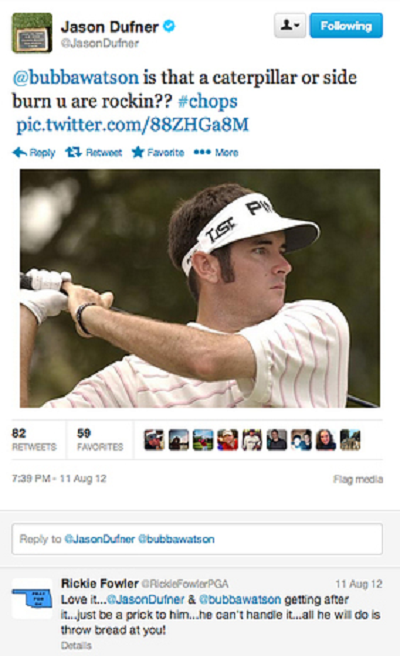Toggle the Following button
This screenshot has height=656, width=400.
pyautogui.click(x=346, y=26)
